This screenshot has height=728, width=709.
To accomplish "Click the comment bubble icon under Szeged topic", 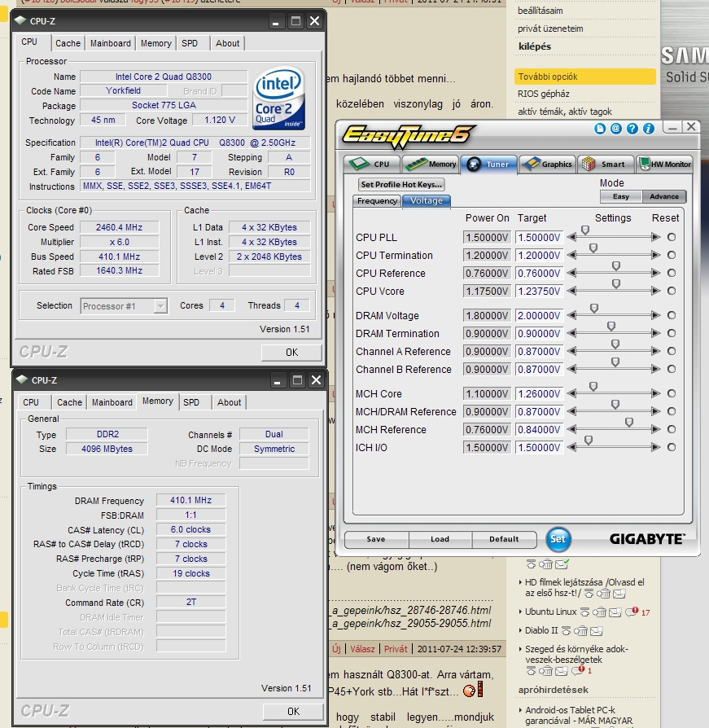I will pyautogui.click(x=578, y=670).
